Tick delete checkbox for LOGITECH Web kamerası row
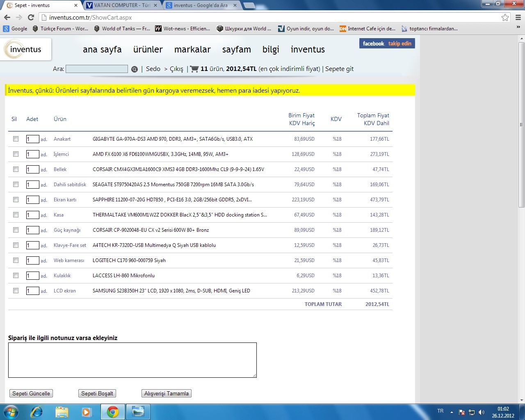This screenshot has width=525, height=420. [16, 260]
